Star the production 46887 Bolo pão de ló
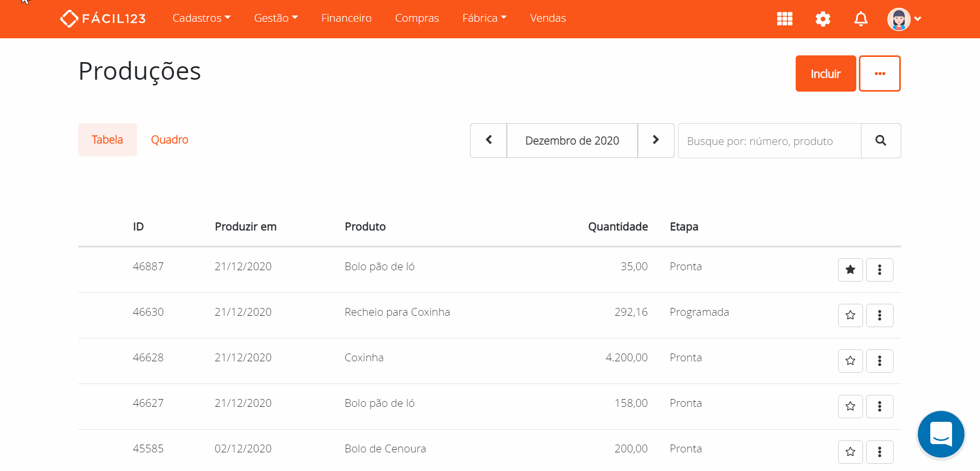Viewport: 980px width, 471px height. pos(850,270)
